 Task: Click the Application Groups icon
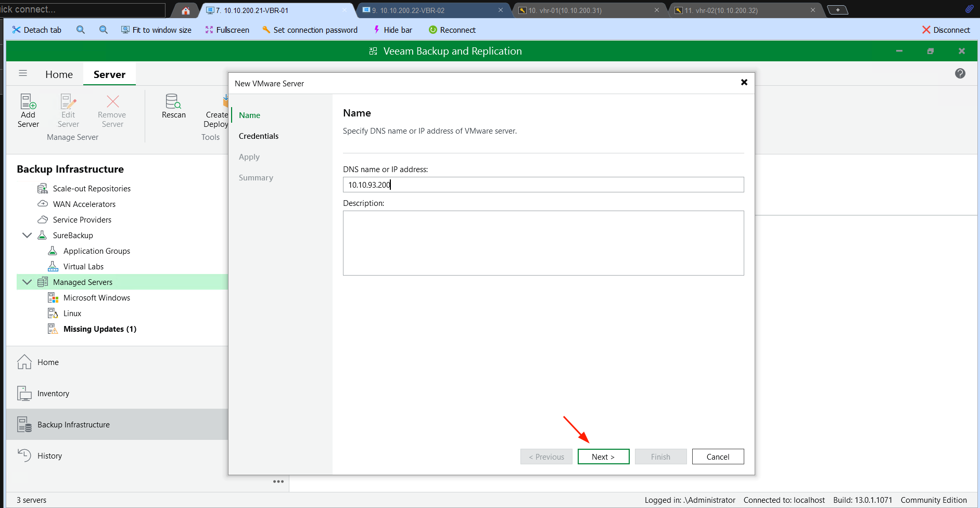pos(53,251)
